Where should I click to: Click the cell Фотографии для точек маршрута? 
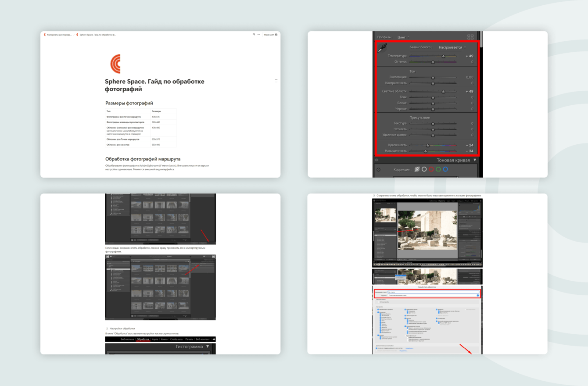[x=128, y=117]
